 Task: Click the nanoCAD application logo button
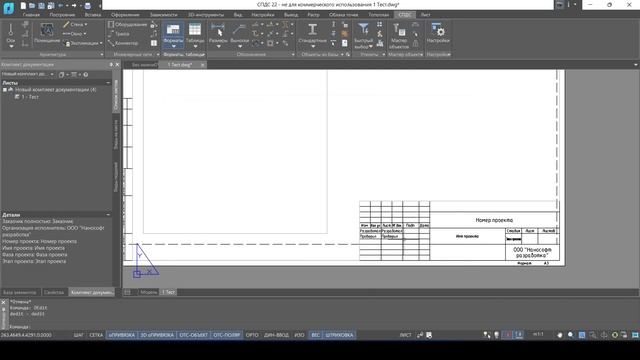pos(8,7)
